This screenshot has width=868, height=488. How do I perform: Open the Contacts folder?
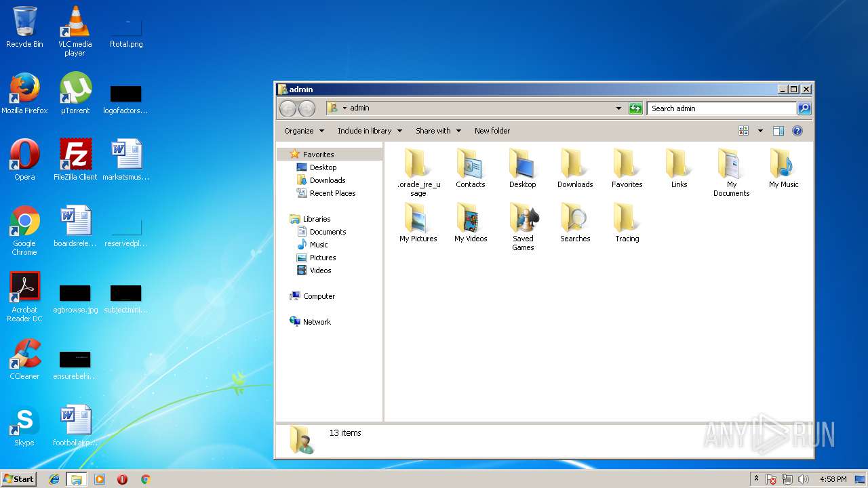click(471, 168)
